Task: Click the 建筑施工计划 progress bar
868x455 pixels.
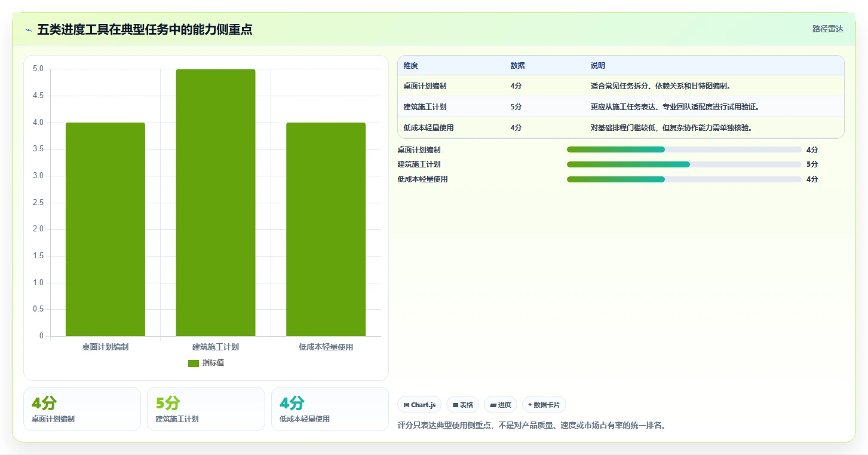Action: 684,164
